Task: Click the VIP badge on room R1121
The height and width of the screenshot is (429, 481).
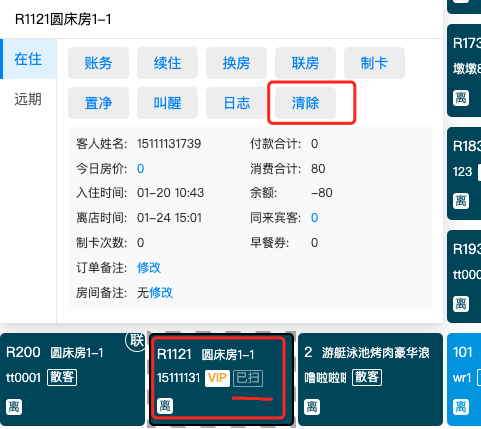Action: [x=217, y=378]
